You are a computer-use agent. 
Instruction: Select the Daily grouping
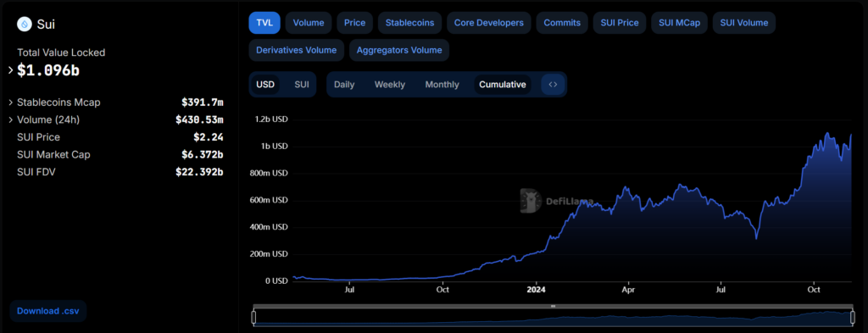click(x=344, y=85)
